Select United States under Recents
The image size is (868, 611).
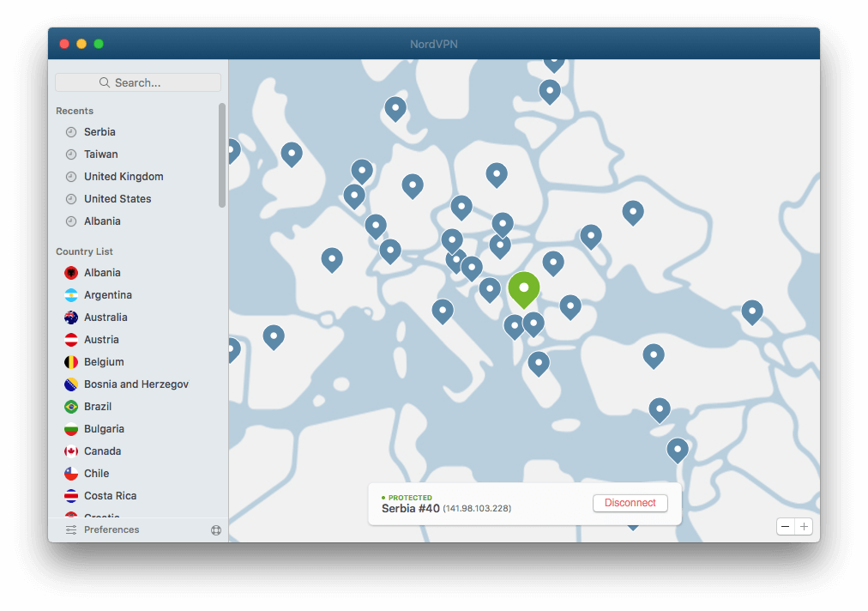pyautogui.click(x=138, y=198)
